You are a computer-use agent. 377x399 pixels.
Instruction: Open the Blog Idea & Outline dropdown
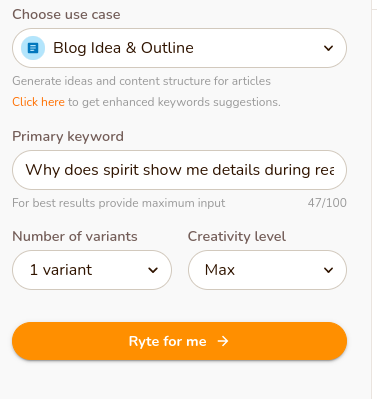[179, 48]
